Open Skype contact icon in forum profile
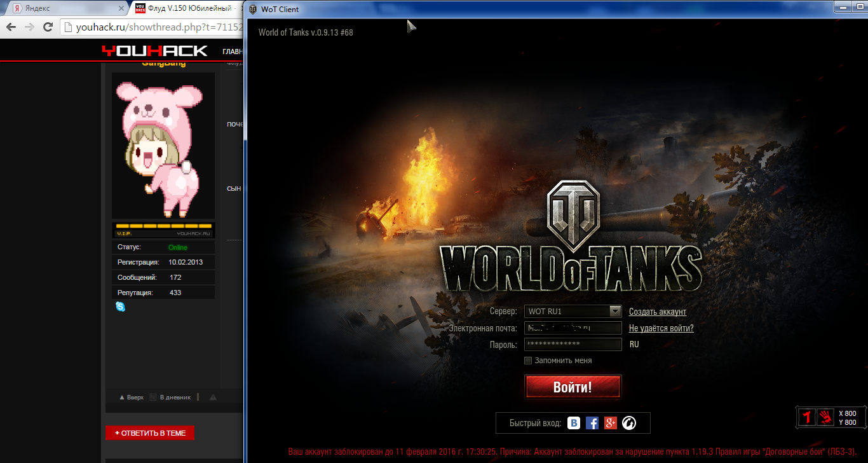 [x=120, y=307]
